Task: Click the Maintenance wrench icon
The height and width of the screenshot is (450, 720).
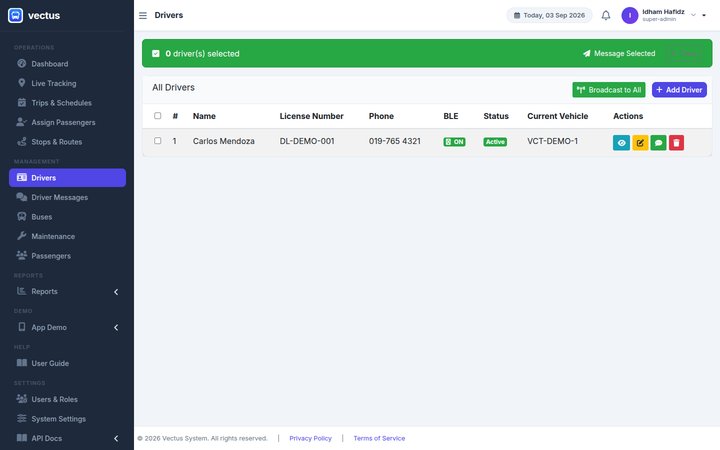Action: (x=22, y=236)
